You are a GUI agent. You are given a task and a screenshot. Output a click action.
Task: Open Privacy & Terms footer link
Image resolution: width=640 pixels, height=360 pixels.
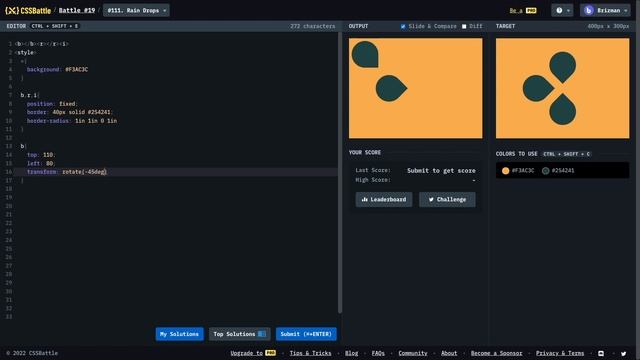tap(560, 353)
